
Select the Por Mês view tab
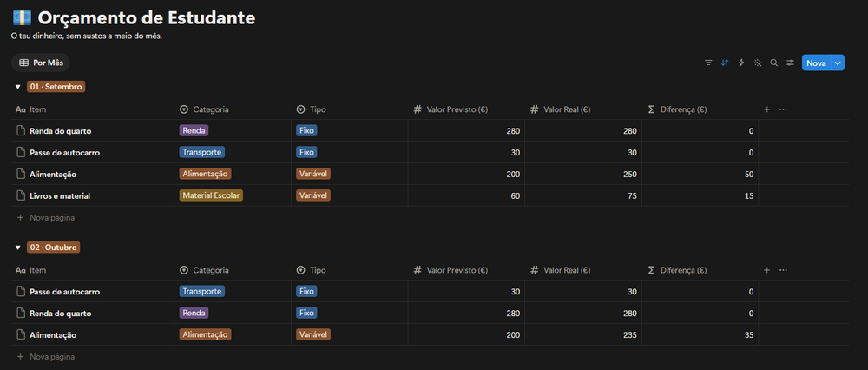(x=41, y=63)
